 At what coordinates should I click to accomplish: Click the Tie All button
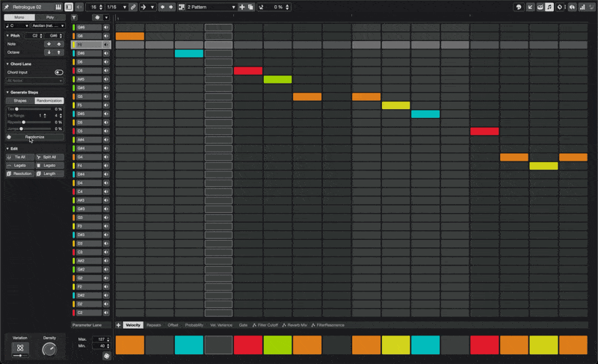coord(20,157)
